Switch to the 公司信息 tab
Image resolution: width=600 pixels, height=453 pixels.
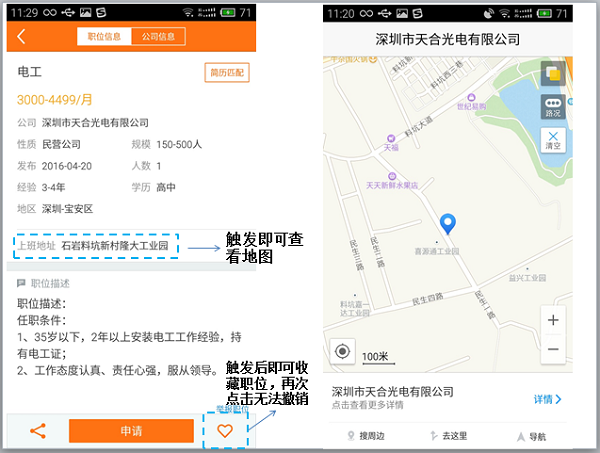tap(158, 37)
